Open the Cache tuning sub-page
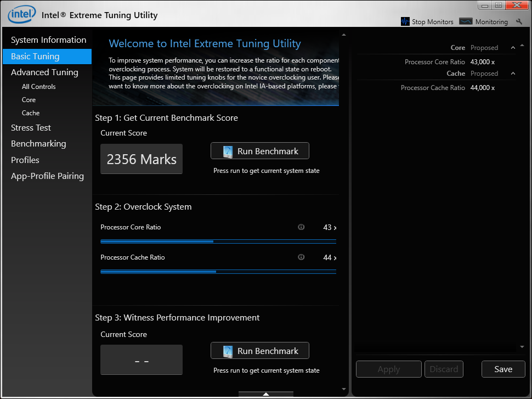532x399 pixels. coord(31,113)
